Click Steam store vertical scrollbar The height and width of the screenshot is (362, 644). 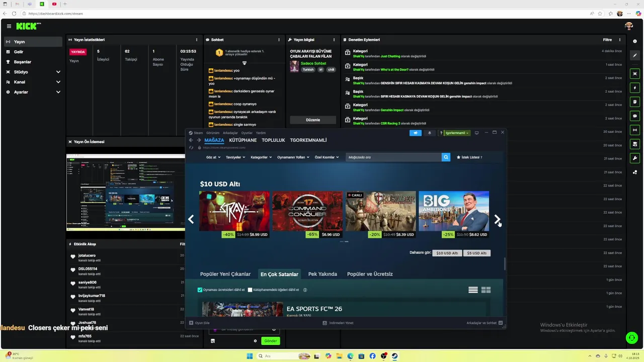[x=505, y=263]
